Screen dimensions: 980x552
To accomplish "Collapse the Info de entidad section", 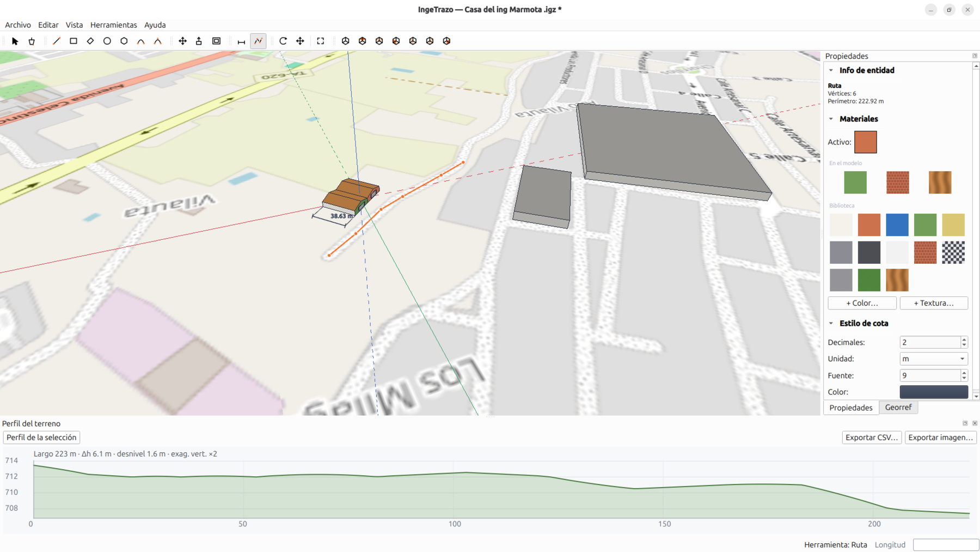I will (831, 70).
